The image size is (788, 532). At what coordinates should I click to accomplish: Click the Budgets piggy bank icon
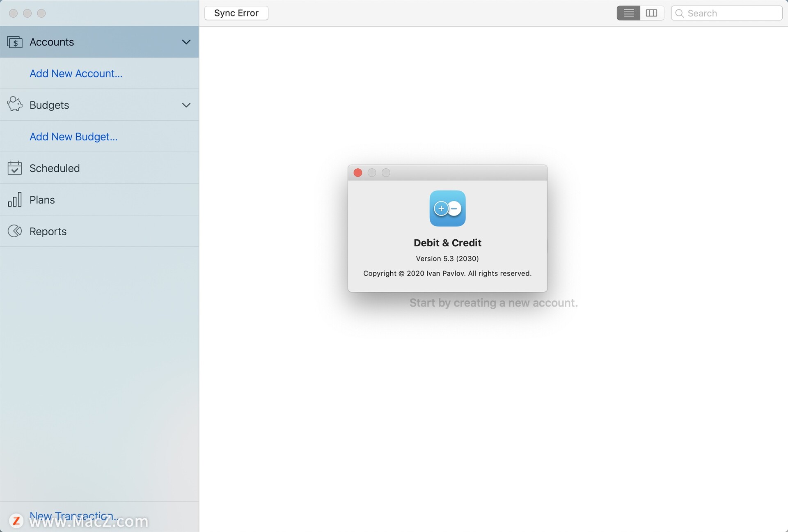click(x=15, y=104)
